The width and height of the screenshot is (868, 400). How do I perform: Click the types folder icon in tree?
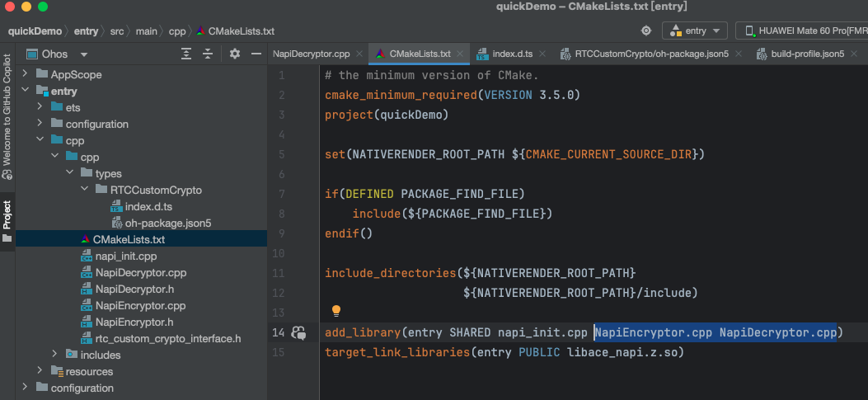click(87, 173)
